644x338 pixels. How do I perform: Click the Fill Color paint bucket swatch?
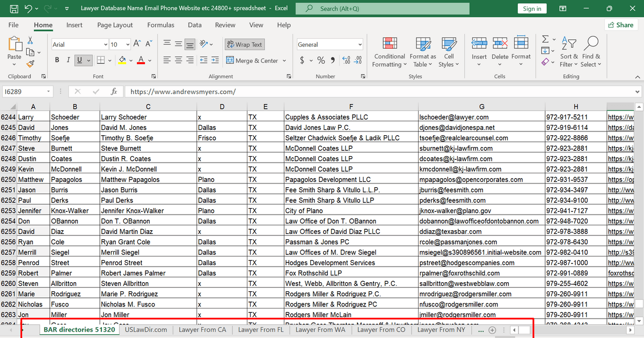[122, 60]
